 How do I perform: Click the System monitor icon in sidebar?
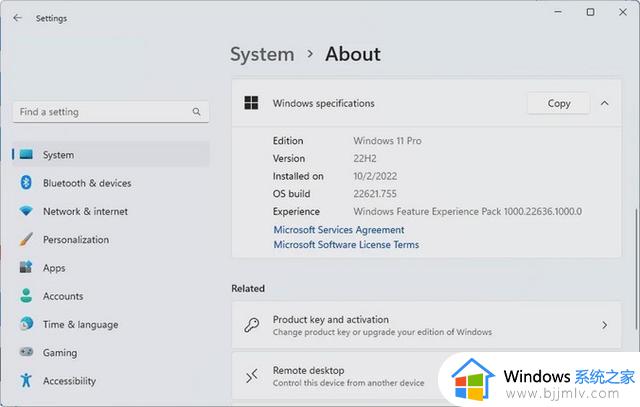click(x=26, y=154)
